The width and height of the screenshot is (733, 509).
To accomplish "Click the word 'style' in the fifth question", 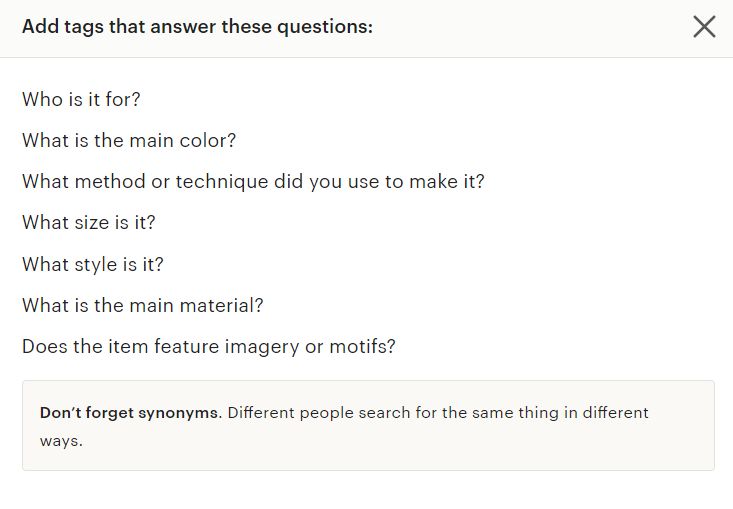I will coord(105,265).
